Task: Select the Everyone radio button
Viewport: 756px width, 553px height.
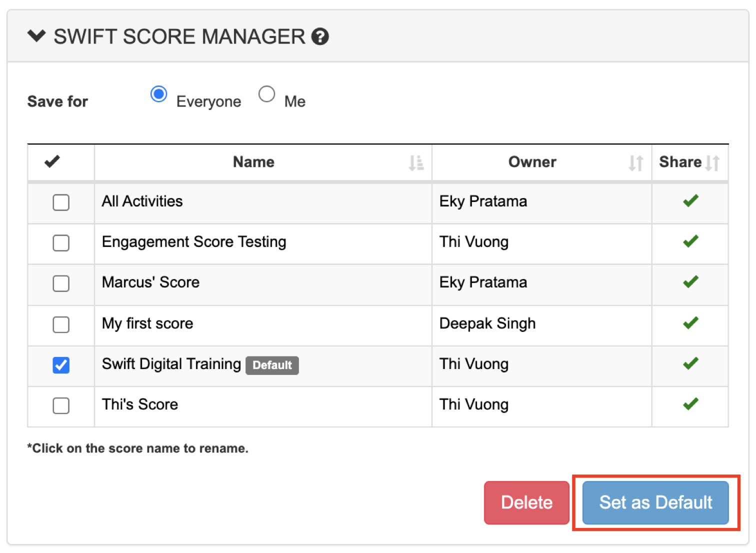Action: point(158,94)
